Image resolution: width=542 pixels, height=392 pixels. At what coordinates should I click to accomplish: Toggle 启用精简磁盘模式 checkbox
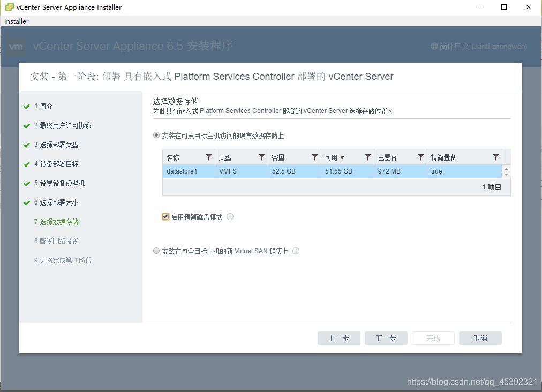coord(165,217)
